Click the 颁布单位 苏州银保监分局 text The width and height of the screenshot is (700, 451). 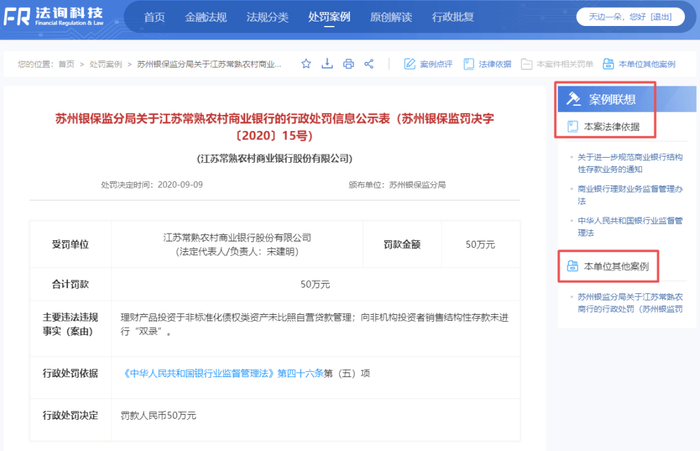tap(397, 185)
